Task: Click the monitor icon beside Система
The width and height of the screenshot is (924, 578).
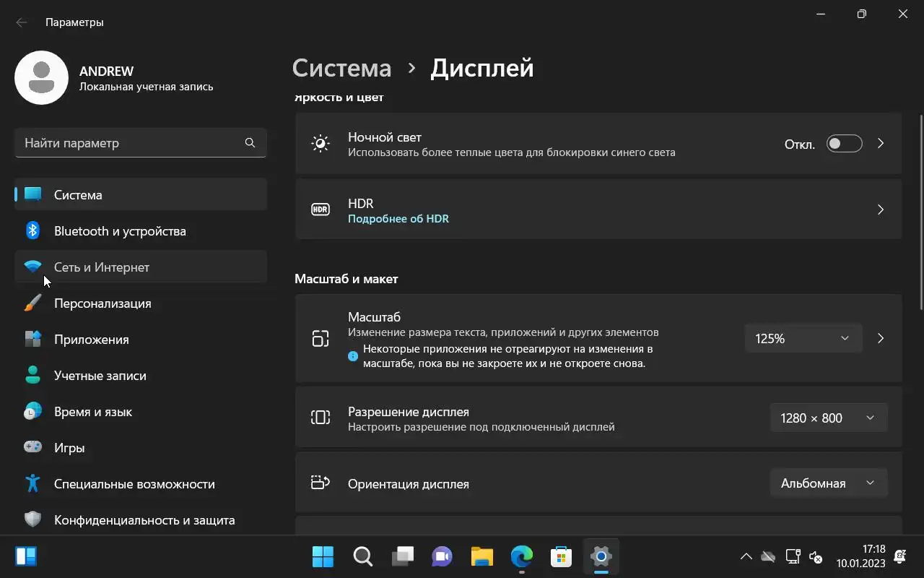Action: [x=32, y=194]
